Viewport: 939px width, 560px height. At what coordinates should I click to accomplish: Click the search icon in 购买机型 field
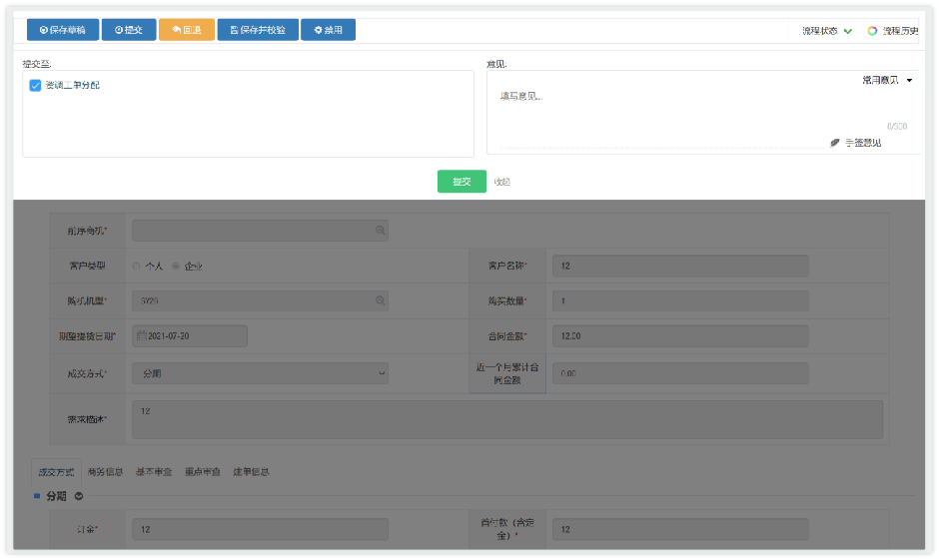click(x=380, y=300)
